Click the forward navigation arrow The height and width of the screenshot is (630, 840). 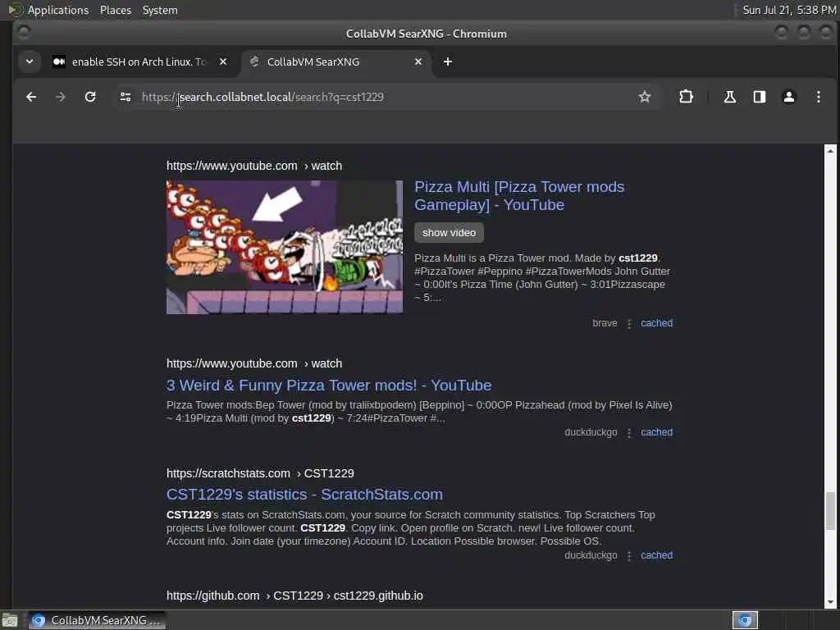[61, 97]
